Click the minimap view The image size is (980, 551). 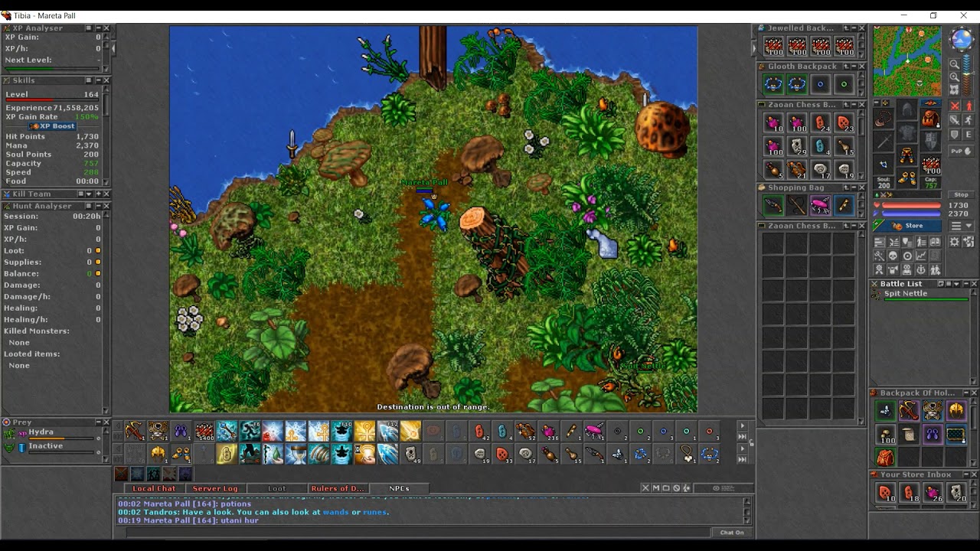pos(907,60)
